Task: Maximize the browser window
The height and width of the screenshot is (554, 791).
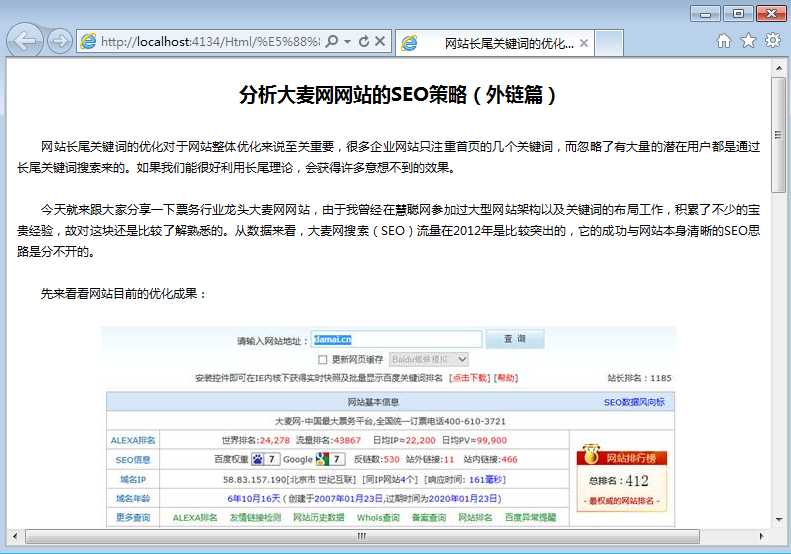Action: tap(738, 14)
